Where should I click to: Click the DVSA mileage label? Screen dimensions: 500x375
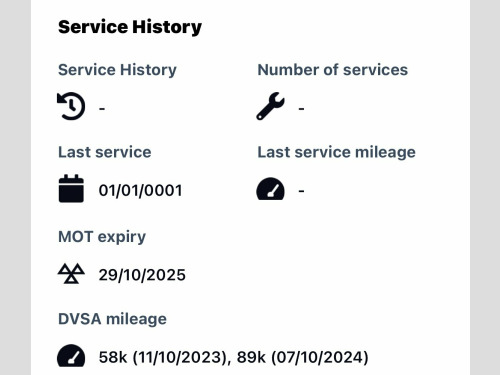pos(112,319)
